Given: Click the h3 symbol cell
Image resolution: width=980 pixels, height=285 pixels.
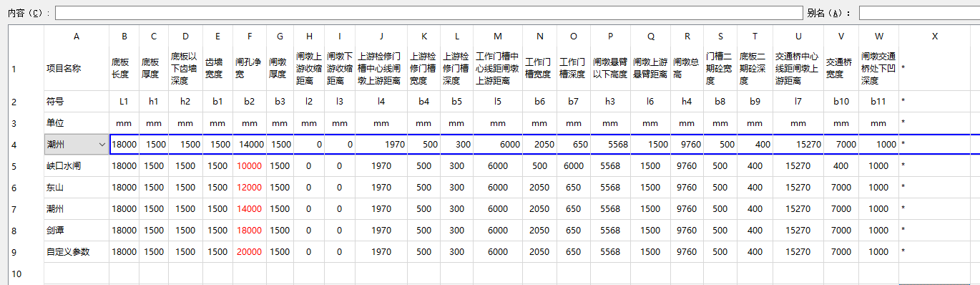Looking at the screenshot, I should coord(610,102).
